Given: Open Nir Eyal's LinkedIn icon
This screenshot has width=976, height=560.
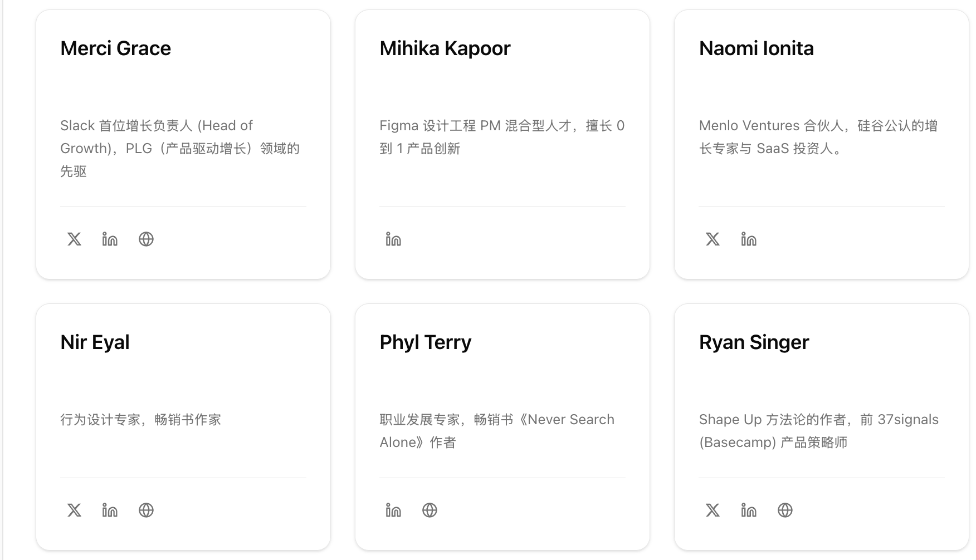Looking at the screenshot, I should 110,510.
